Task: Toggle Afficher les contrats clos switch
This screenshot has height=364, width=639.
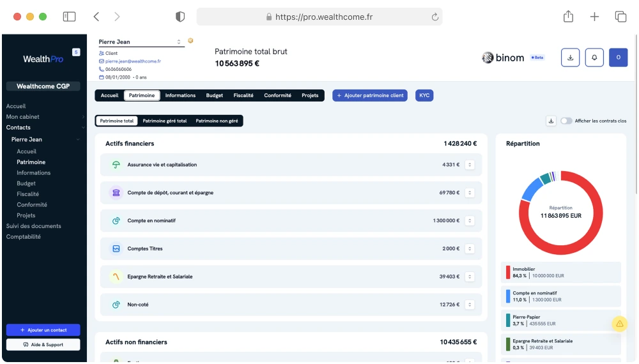Action: 566,121
